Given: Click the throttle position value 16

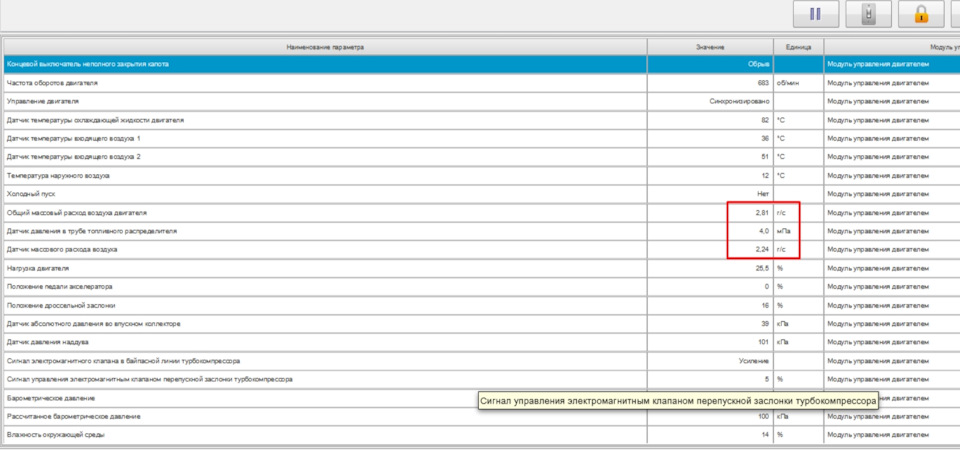Looking at the screenshot, I should pyautogui.click(x=765, y=305).
